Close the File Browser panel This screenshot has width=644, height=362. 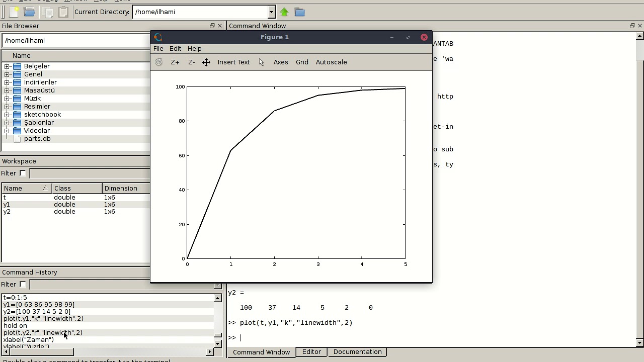point(220,26)
